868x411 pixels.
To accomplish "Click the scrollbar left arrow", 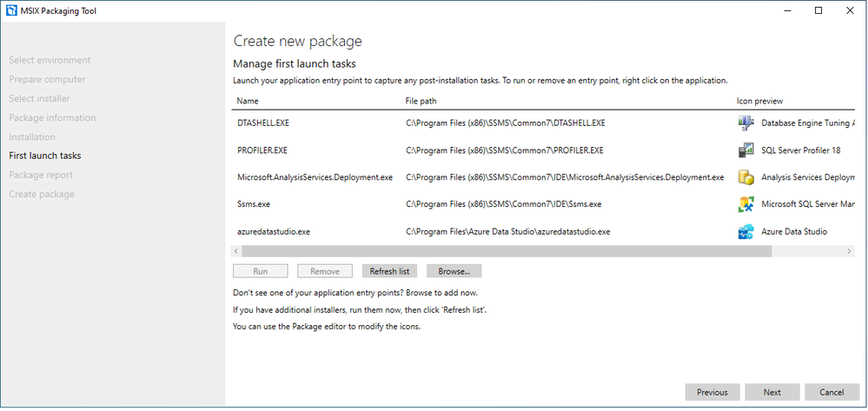I will 236,251.
